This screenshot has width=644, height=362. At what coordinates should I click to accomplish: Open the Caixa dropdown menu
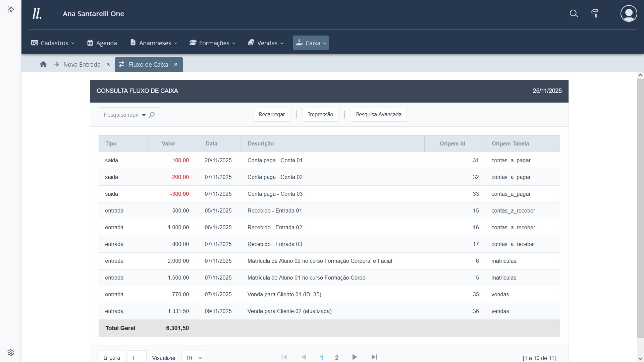pos(311,43)
